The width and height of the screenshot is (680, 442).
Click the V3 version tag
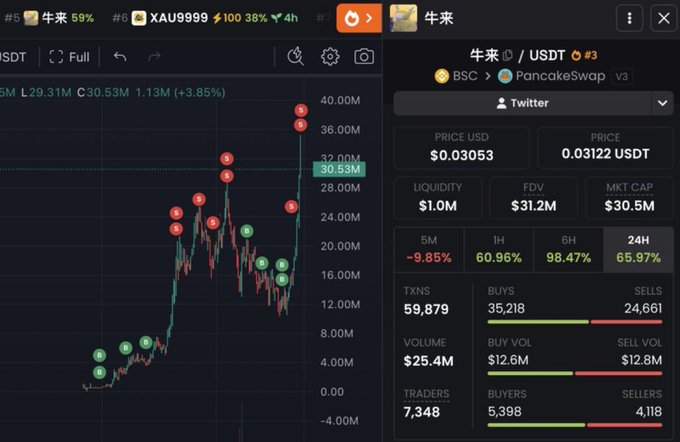click(621, 76)
